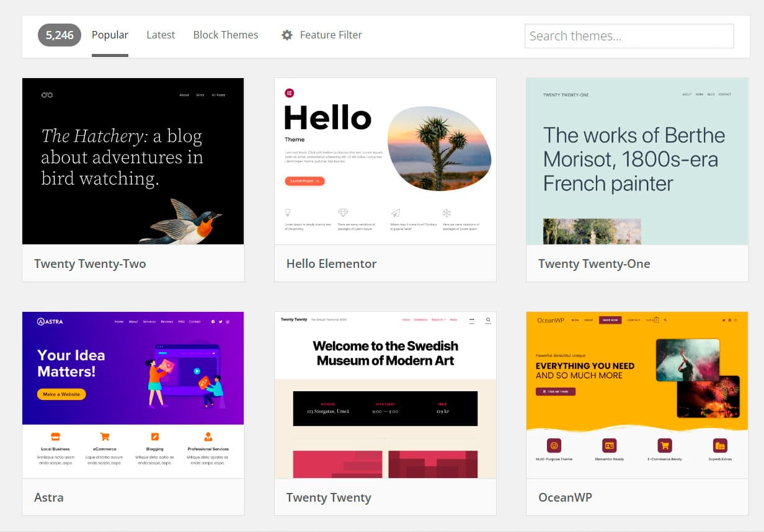Image resolution: width=764 pixels, height=532 pixels.
Task: Click the Superb Extras icon in OceanWP preview
Action: tap(719, 445)
